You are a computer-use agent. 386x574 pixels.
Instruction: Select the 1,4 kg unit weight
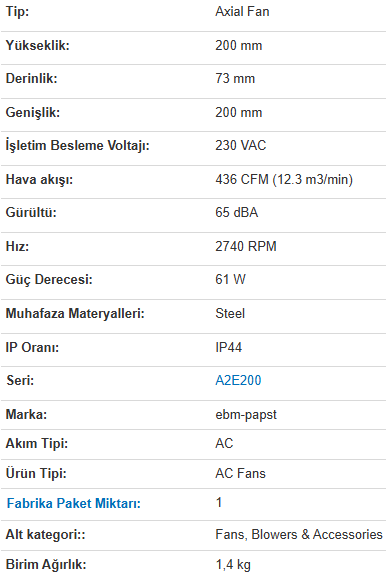(x=233, y=565)
